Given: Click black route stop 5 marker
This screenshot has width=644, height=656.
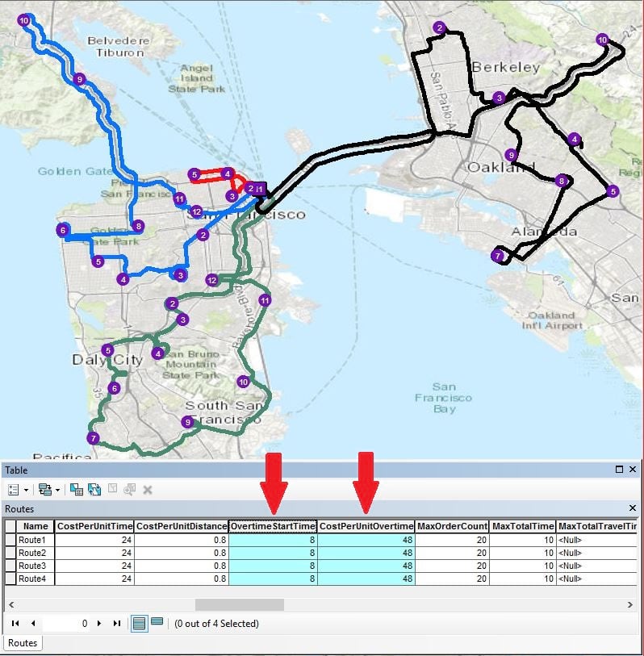Looking at the screenshot, I should 613,191.
